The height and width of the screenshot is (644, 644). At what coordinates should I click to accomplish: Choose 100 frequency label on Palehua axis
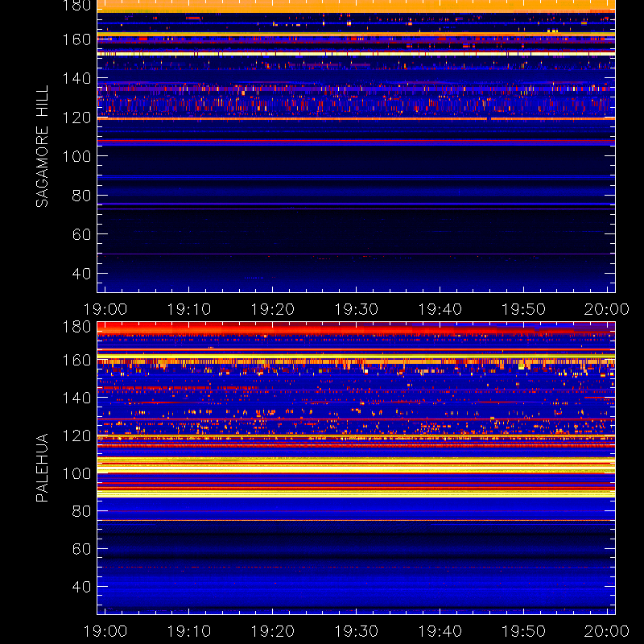[x=76, y=473]
